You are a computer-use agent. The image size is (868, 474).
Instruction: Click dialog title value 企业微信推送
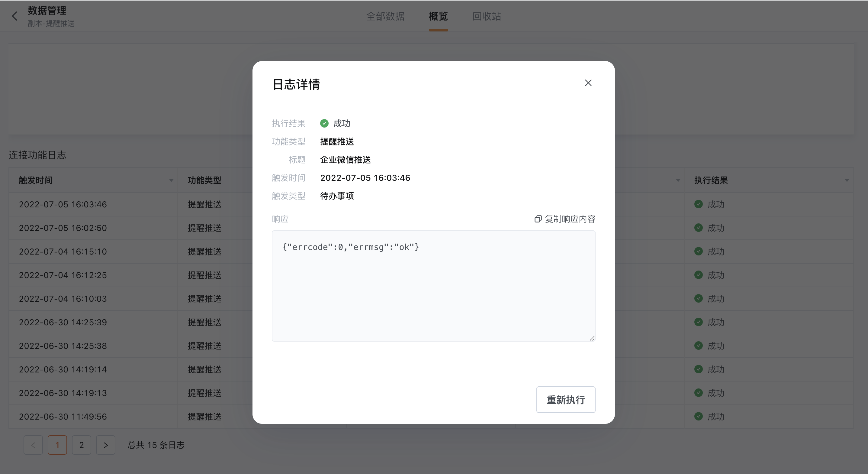pyautogui.click(x=346, y=160)
